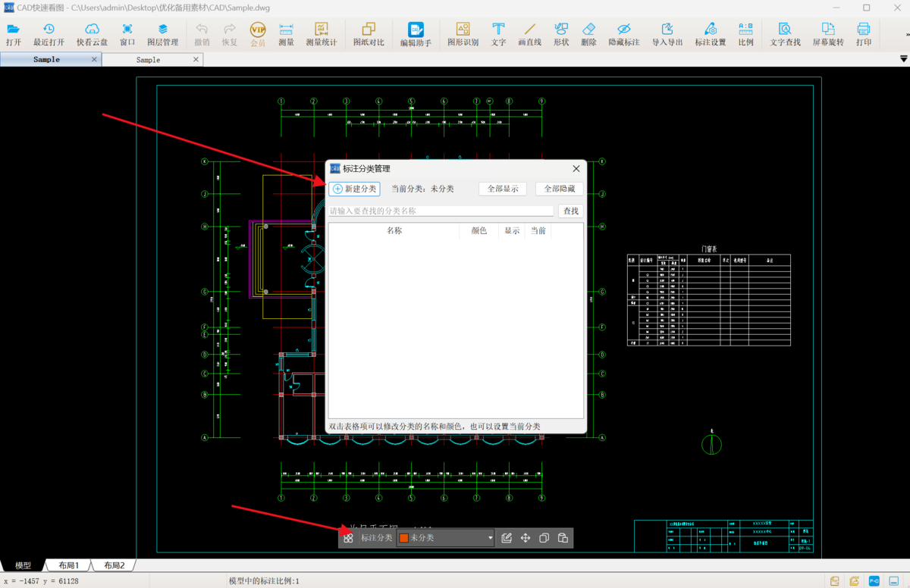The height and width of the screenshot is (588, 910).
Task: Switch to the second Sample document tab
Action: [149, 60]
